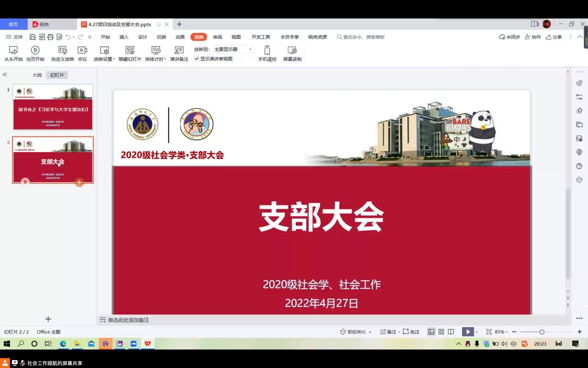588x368 pixels.
Task: Expand the 放映设置 dropdown arrow
Action: coord(114,59)
